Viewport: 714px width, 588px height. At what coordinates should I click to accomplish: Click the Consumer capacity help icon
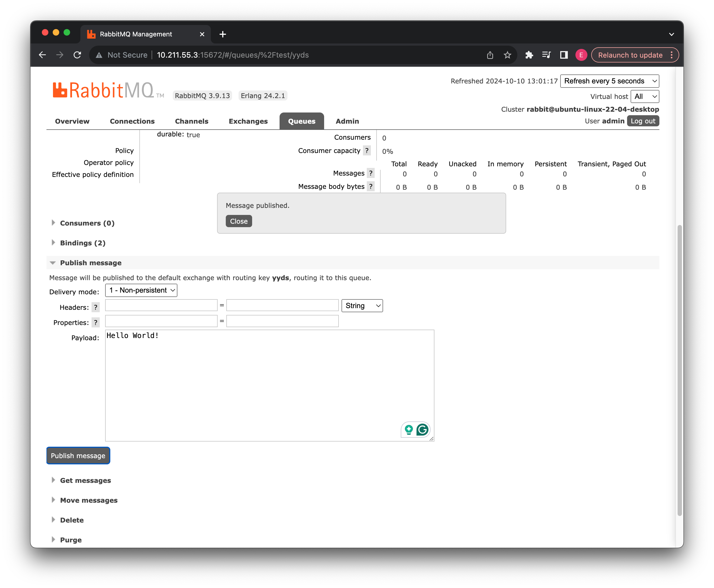(x=367, y=150)
